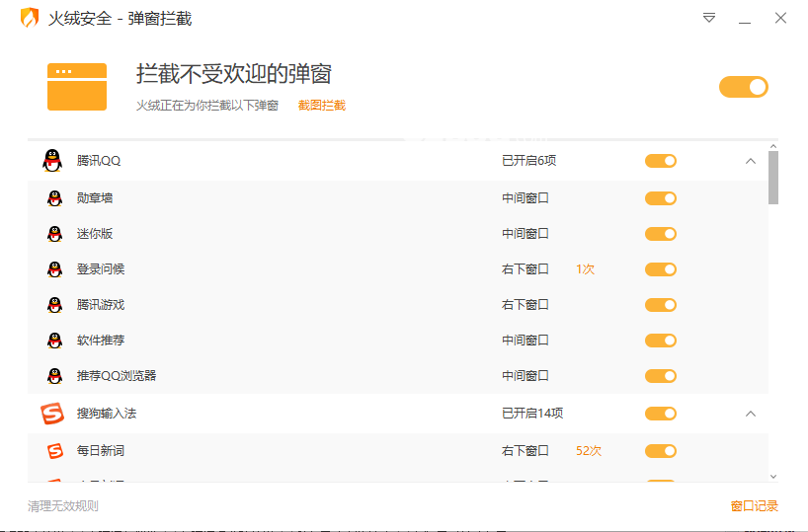The height and width of the screenshot is (532, 808).
Task: Disable the 每日新词 switch
Action: pyautogui.click(x=661, y=451)
